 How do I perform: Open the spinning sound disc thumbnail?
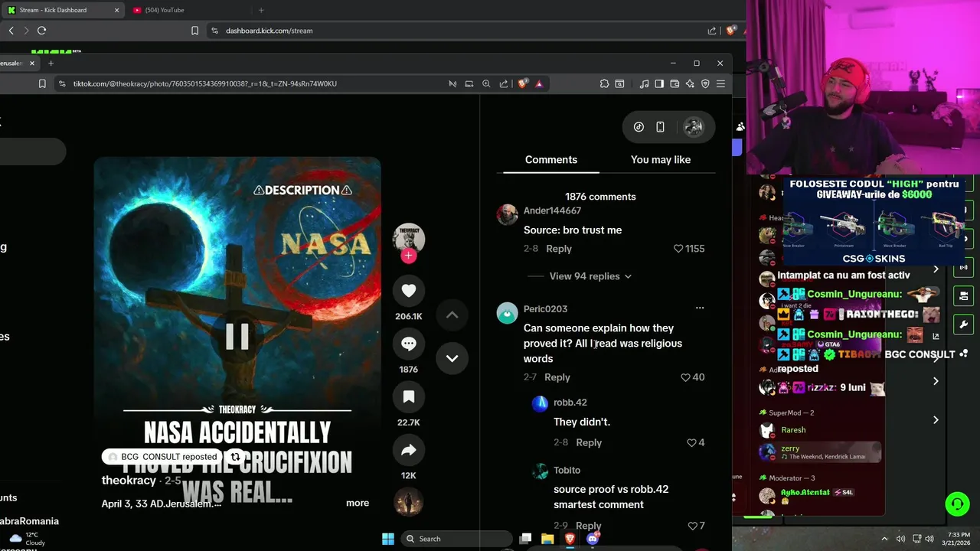coord(409,502)
